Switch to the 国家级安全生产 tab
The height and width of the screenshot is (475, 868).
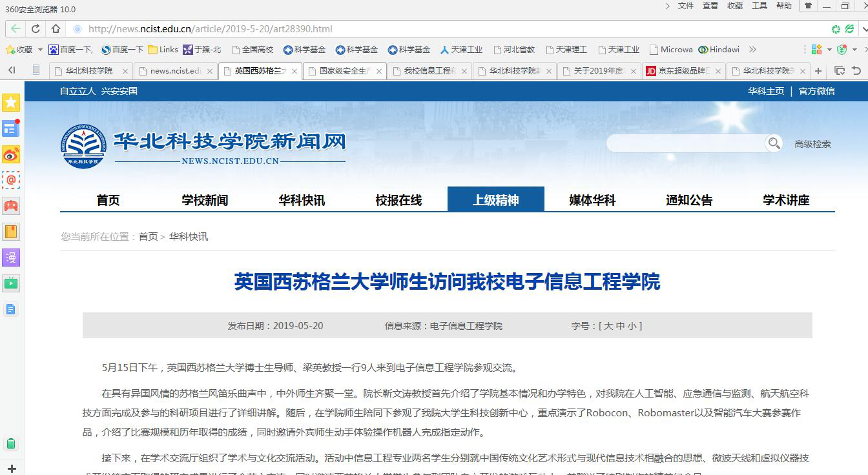pyautogui.click(x=344, y=71)
